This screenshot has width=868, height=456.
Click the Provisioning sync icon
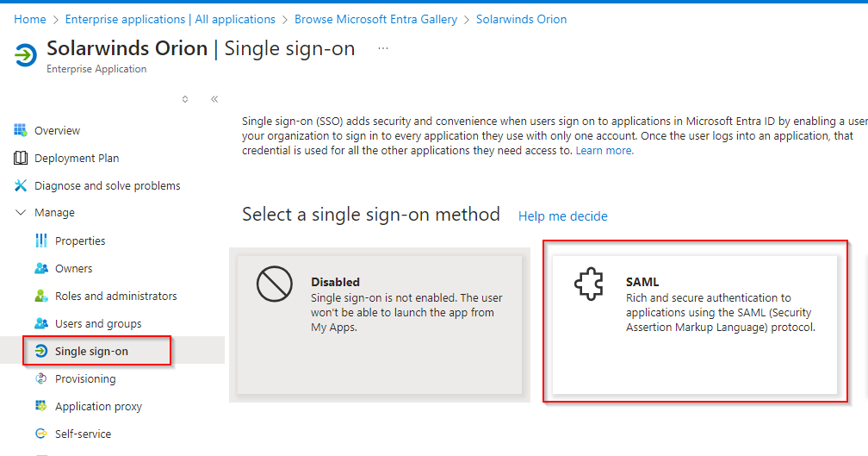[x=41, y=379]
